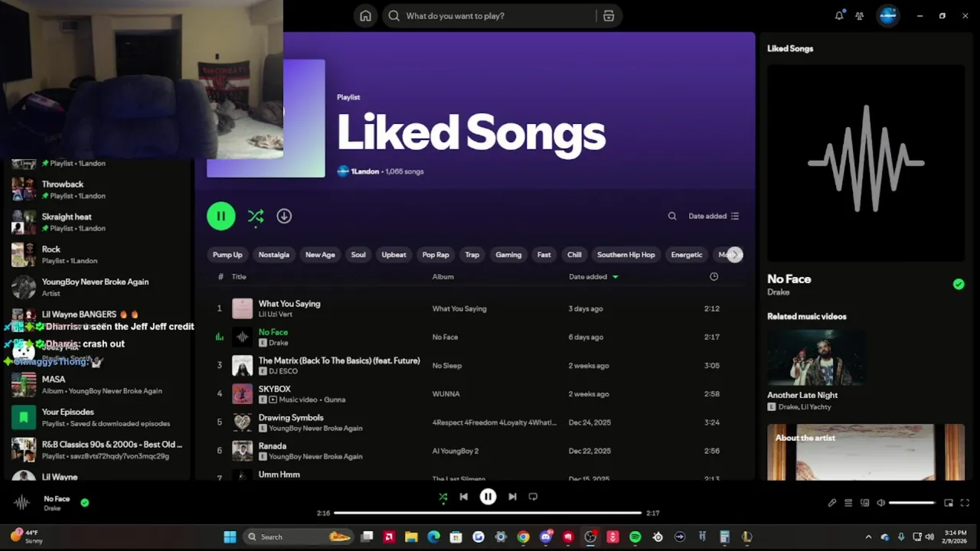Open the miniplayer icon

click(x=948, y=503)
